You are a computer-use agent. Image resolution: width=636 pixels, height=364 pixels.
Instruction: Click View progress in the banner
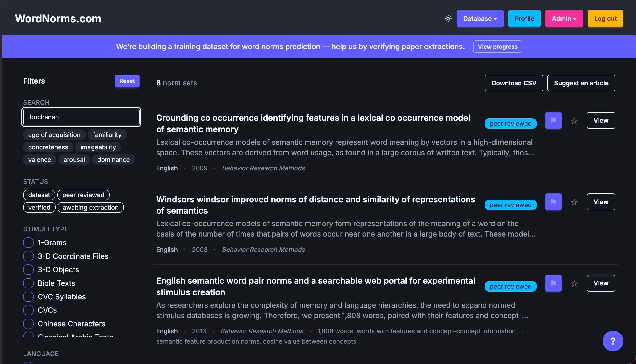pyautogui.click(x=497, y=47)
